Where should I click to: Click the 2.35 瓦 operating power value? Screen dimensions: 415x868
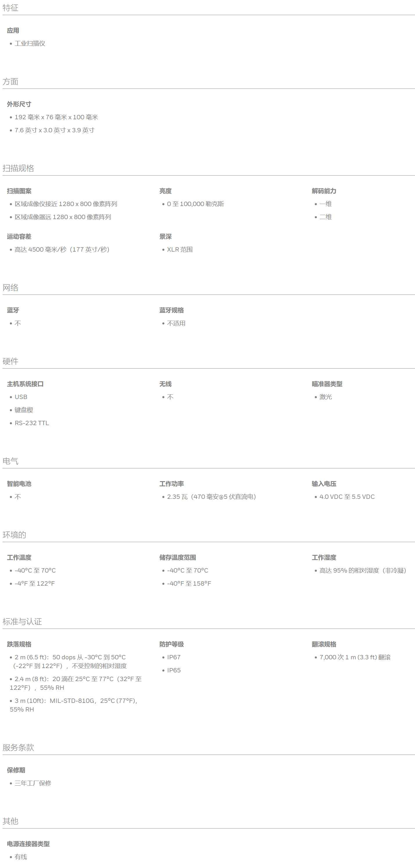point(212,497)
